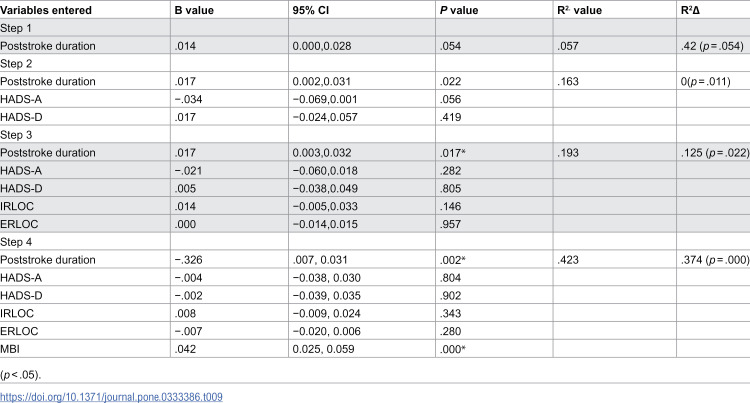Screen dimensions: 750x403
Task: Select the '.374 (p=.000)' cell
Action: [x=715, y=260]
